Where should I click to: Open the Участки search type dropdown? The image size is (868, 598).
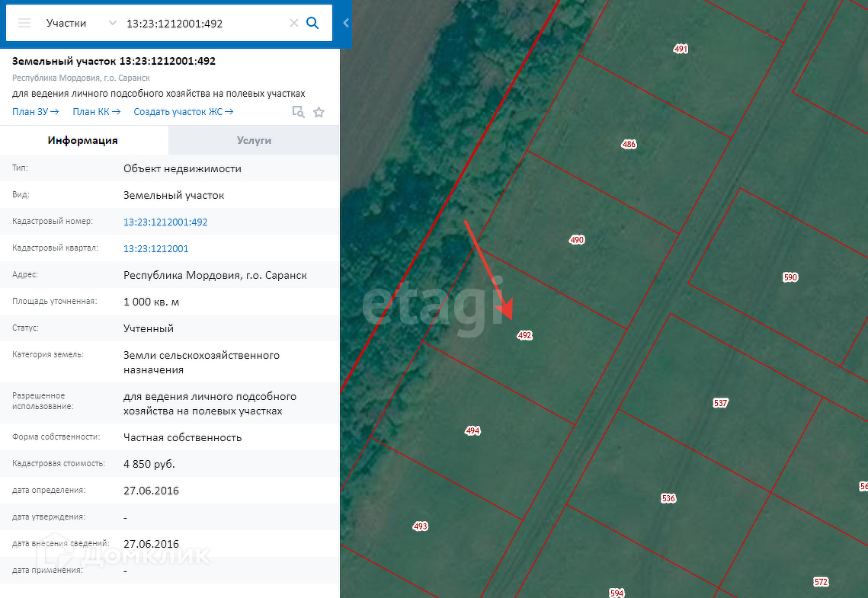pyautogui.click(x=82, y=23)
